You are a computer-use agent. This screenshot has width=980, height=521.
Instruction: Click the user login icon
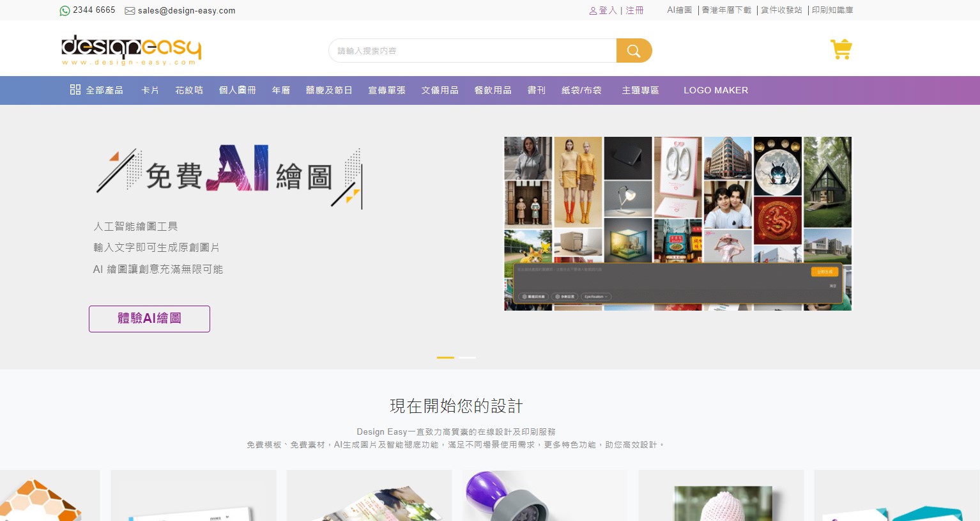point(593,11)
